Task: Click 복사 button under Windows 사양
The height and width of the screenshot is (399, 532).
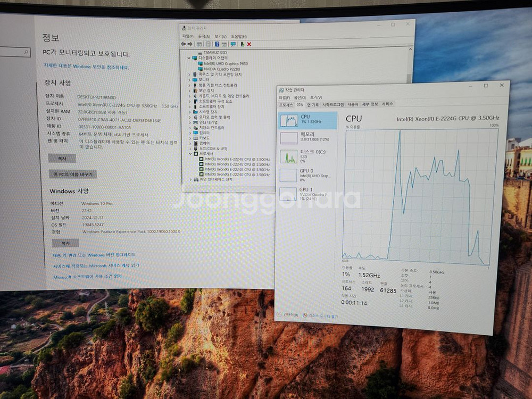Action: point(65,243)
